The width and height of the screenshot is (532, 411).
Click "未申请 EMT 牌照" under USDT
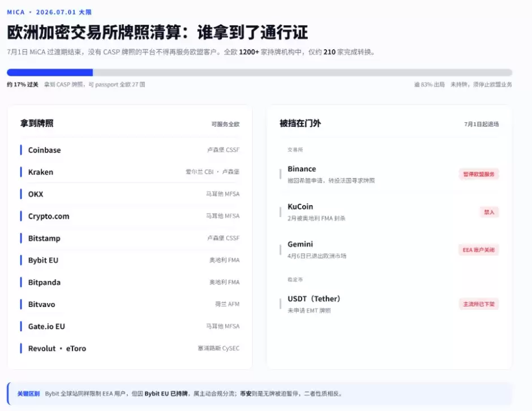click(x=309, y=310)
